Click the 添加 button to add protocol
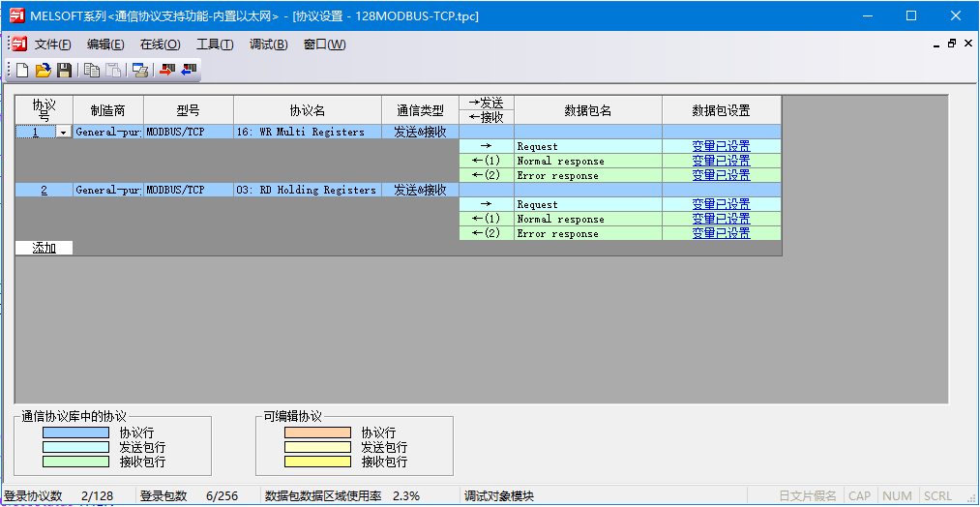The width and height of the screenshot is (980, 507). [44, 248]
